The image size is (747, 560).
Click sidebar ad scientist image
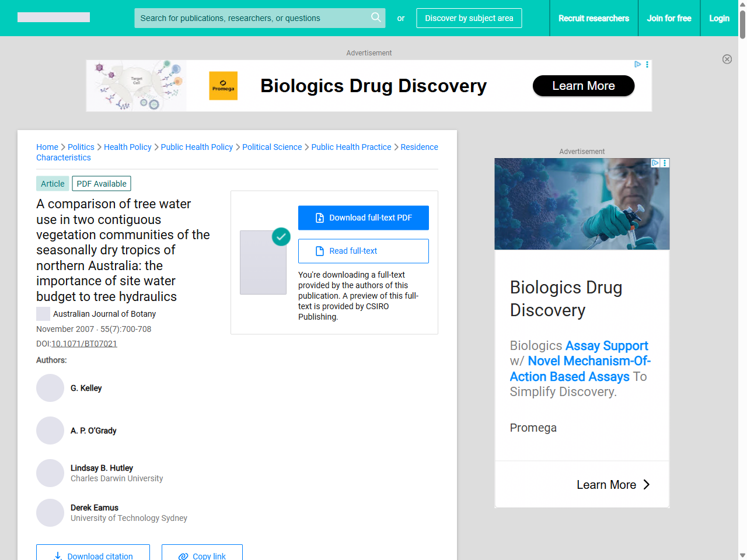click(582, 204)
